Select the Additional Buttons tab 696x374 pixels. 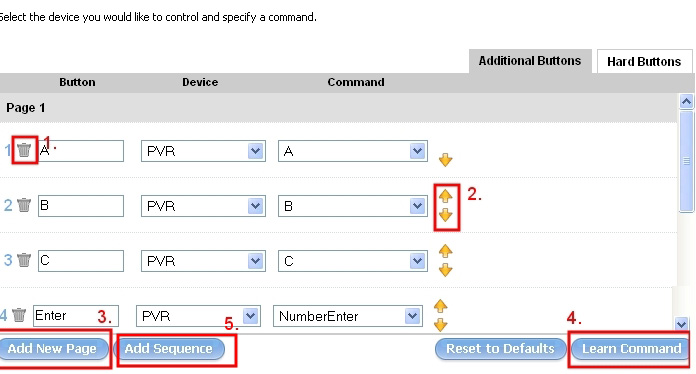530,61
